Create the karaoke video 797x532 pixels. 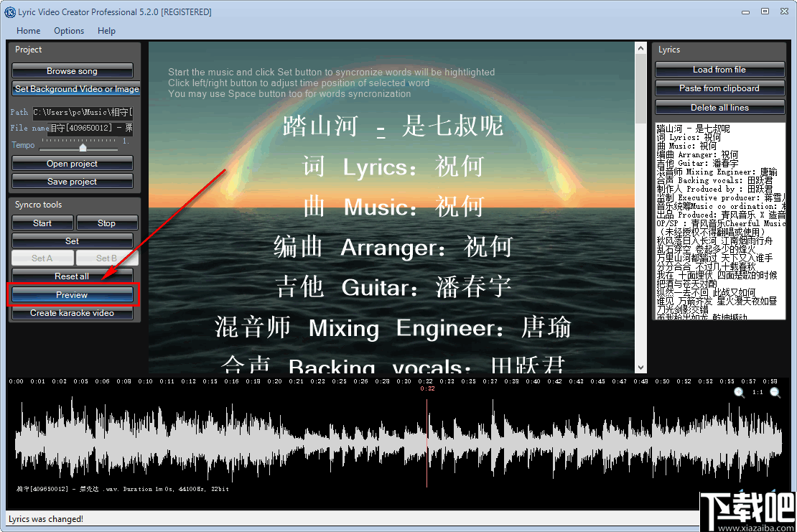72,312
